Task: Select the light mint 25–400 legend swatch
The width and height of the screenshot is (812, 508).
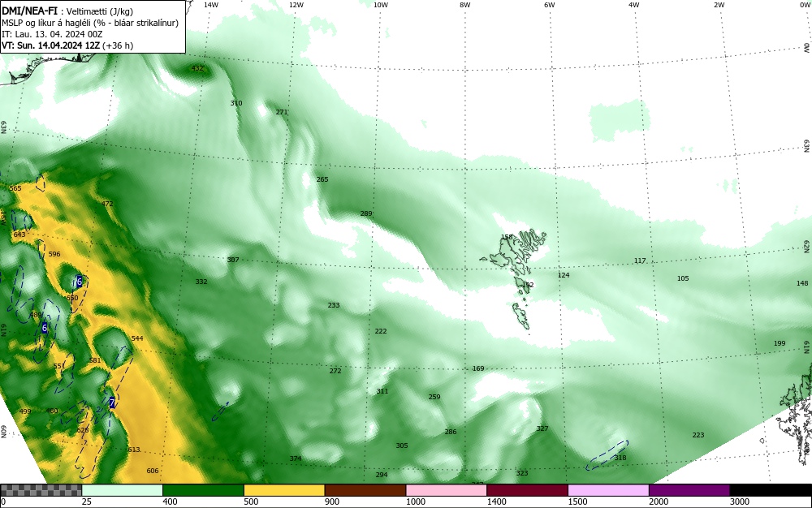Action: click(x=123, y=490)
